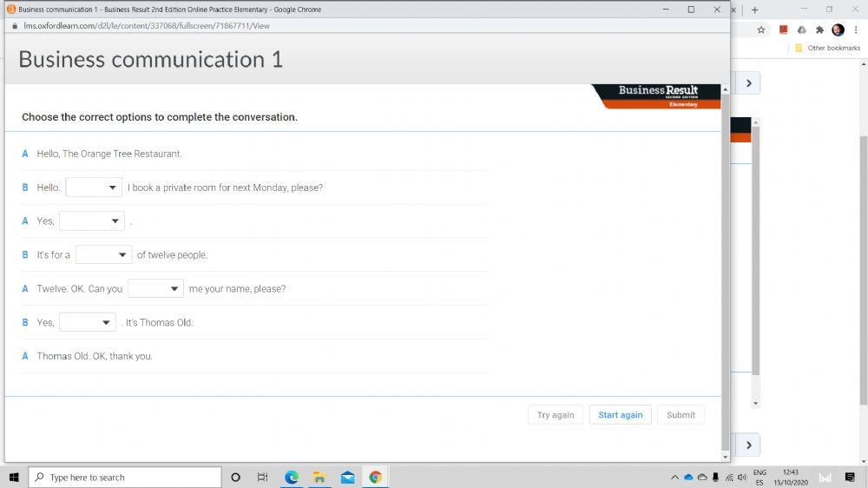Click the Try again button
Image resolution: width=868 pixels, height=488 pixels.
(556, 415)
